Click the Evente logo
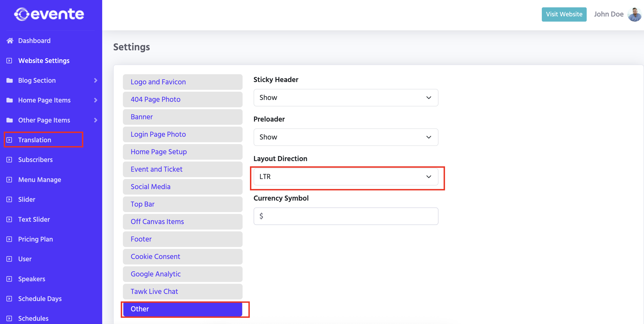Viewport: 644px width, 324px height. (x=49, y=14)
